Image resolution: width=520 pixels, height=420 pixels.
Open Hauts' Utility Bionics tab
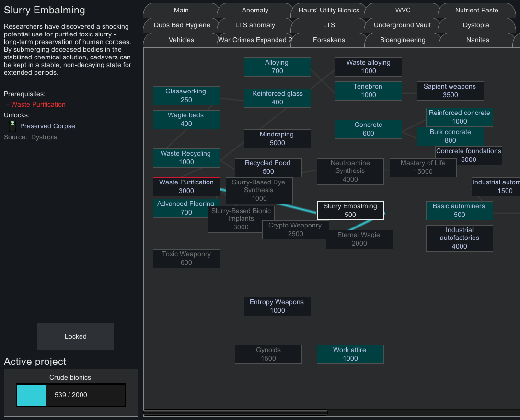[329, 10]
